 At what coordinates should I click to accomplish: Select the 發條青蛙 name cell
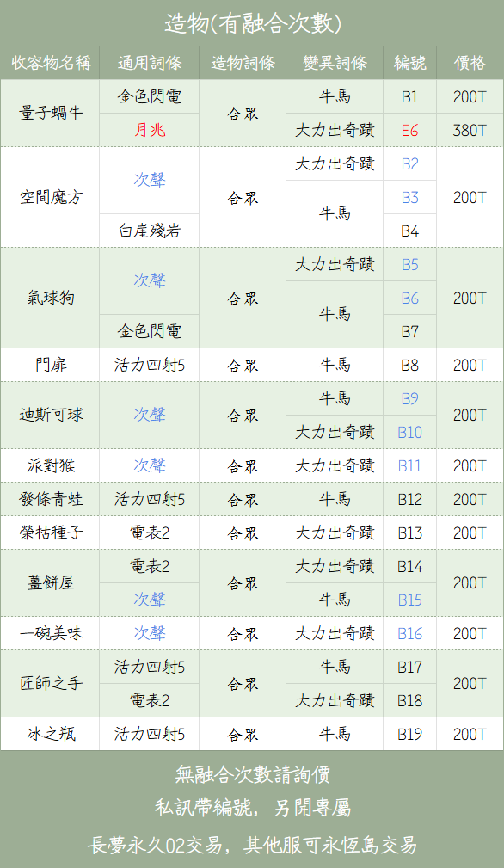click(50, 499)
